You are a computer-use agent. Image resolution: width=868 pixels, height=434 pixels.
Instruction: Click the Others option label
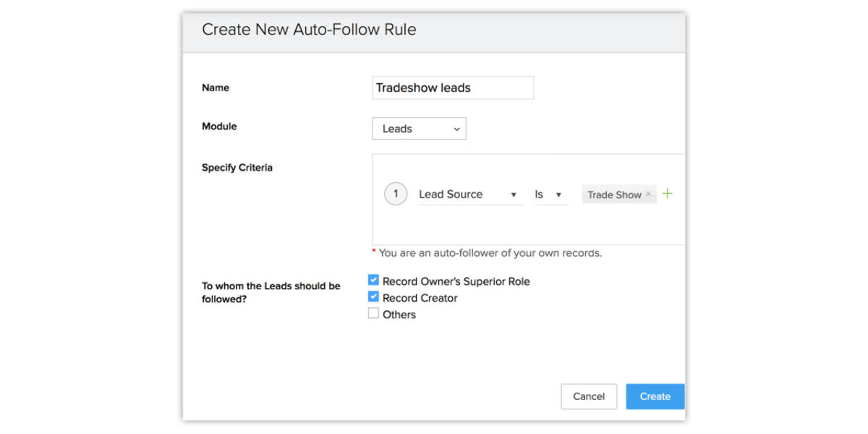click(399, 315)
